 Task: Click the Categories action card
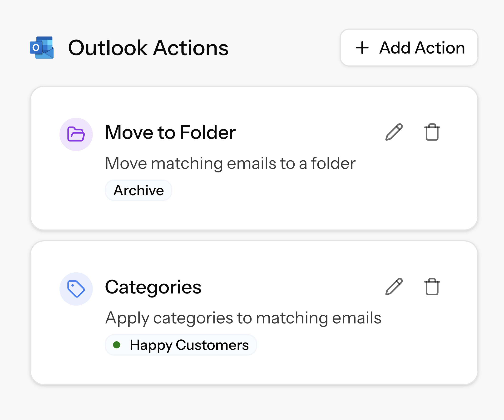pyautogui.click(x=252, y=312)
